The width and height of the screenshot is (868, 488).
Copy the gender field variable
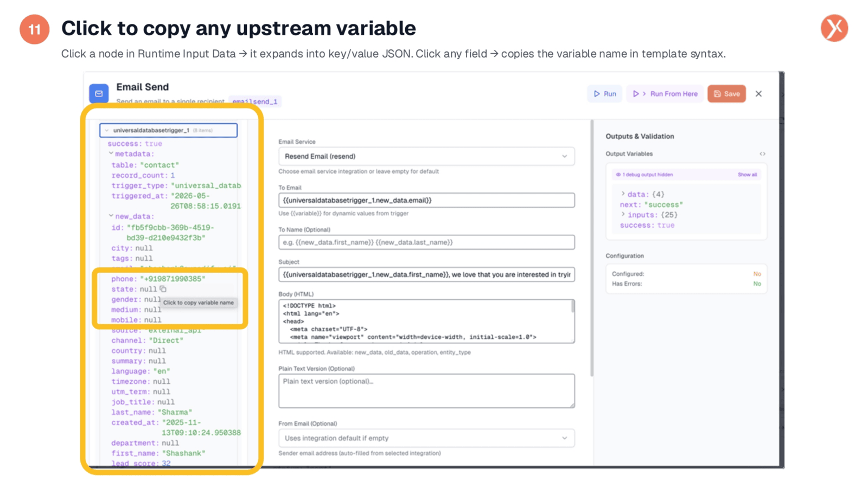pos(136,299)
